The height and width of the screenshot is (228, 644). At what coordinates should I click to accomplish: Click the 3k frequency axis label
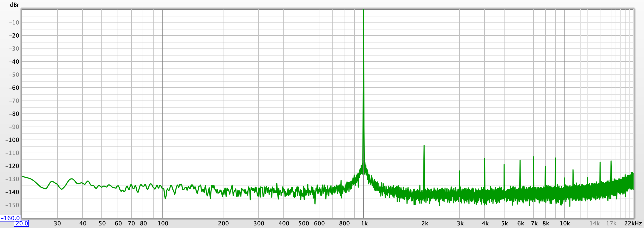(x=460, y=224)
